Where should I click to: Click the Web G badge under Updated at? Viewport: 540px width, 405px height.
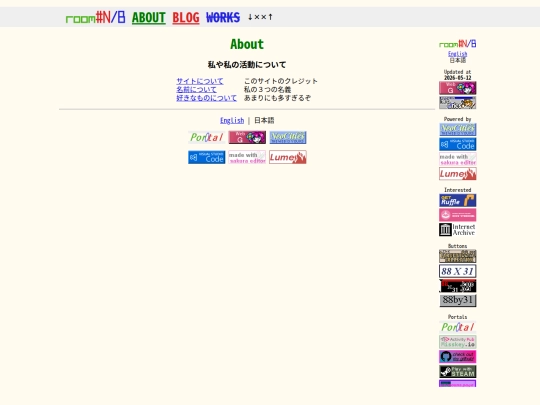pos(458,88)
